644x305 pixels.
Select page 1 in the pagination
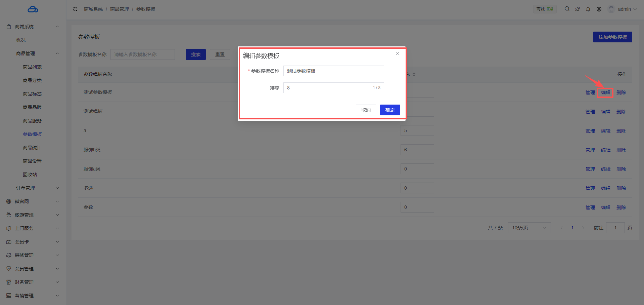(x=572, y=228)
